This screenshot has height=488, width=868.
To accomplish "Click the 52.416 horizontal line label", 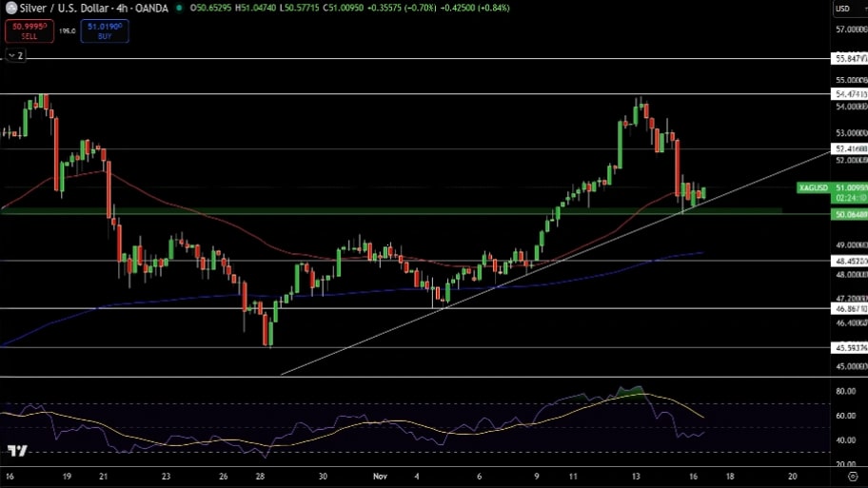I will point(850,148).
